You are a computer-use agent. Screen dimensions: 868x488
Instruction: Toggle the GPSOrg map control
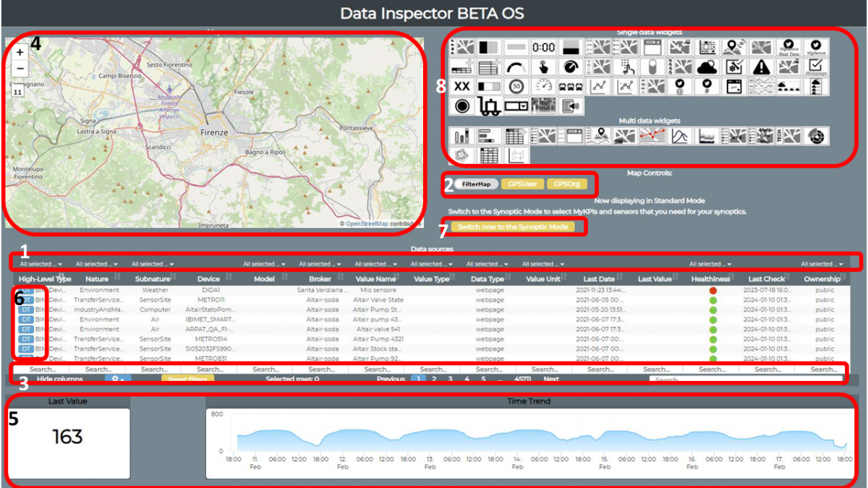[566, 184]
